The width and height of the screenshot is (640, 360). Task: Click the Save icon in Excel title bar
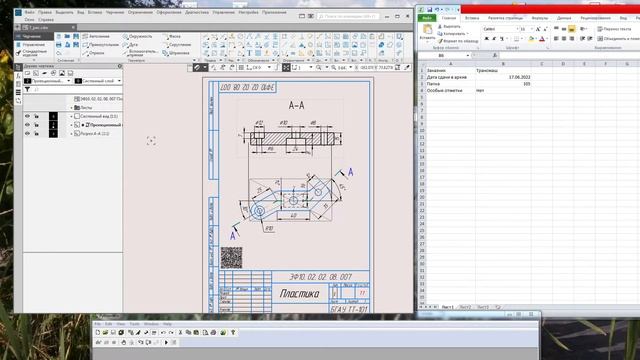[x=429, y=9]
